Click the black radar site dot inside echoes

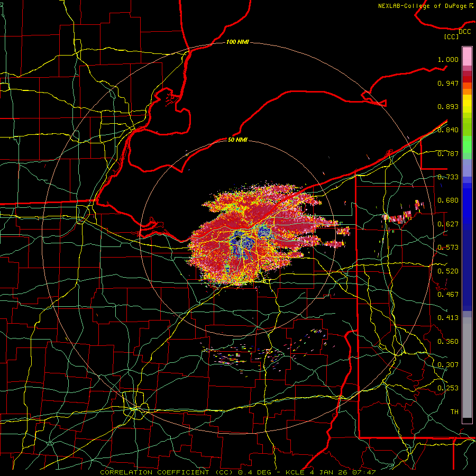coord(237,239)
